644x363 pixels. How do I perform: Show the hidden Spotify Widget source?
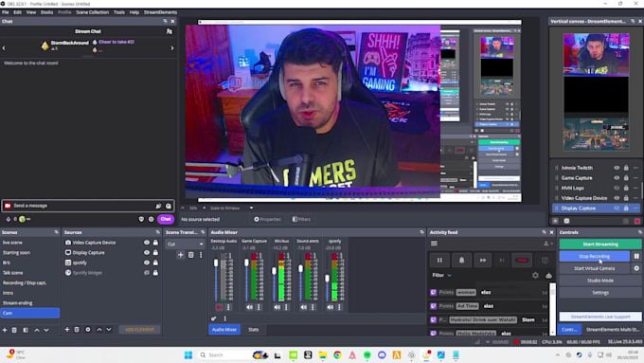click(x=147, y=273)
